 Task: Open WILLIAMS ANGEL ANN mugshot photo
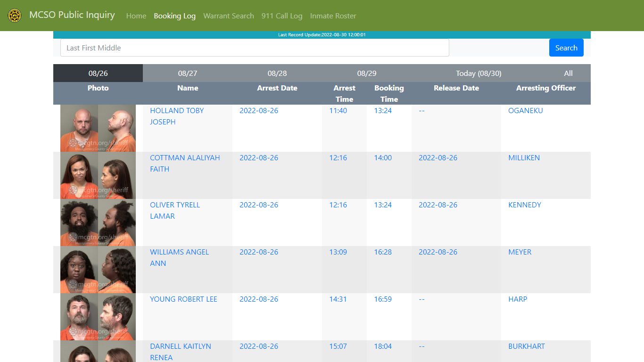pos(98,270)
